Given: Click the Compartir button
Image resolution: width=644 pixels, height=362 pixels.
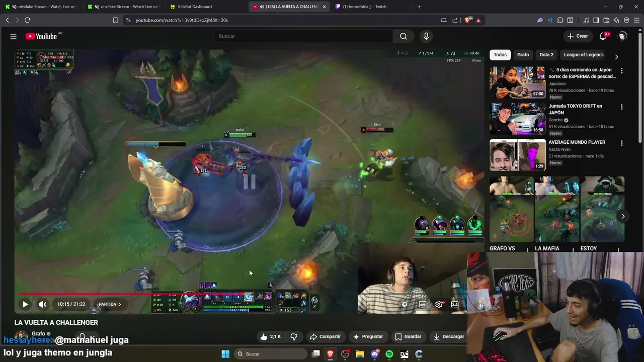Looking at the screenshot, I should 325,336.
